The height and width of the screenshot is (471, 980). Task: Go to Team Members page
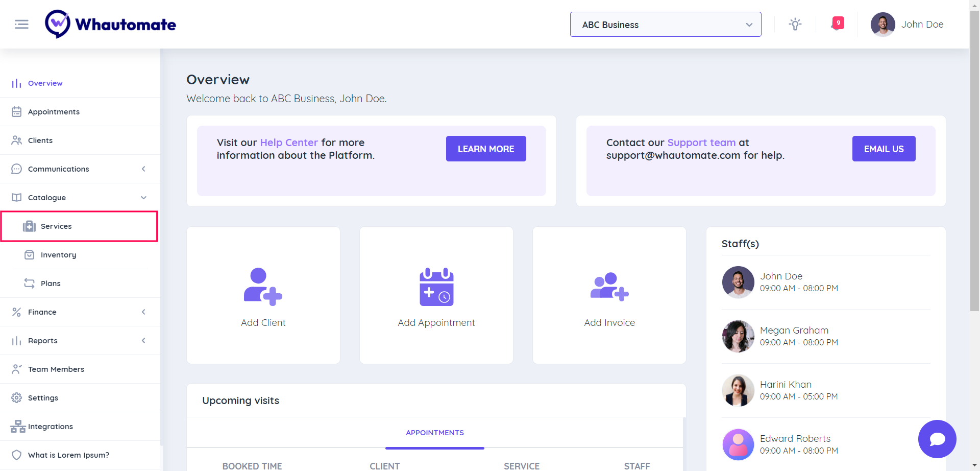(56, 369)
